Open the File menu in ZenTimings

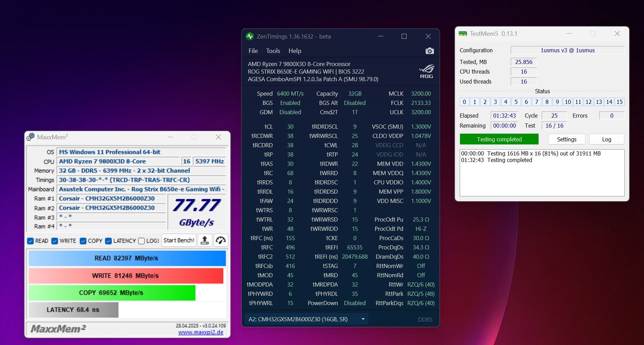pos(253,51)
